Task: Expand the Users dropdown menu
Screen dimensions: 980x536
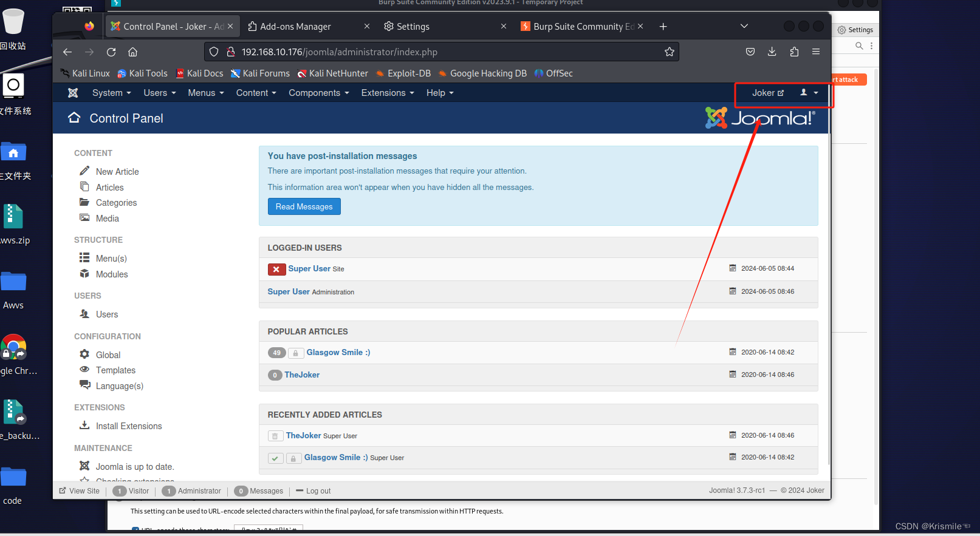Action: pos(160,93)
